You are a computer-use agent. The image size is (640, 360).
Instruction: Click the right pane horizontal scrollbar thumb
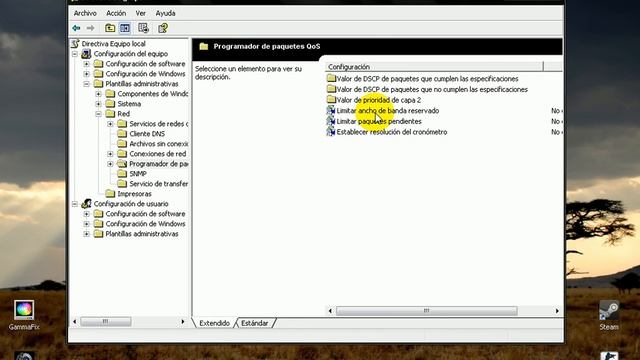click(x=427, y=311)
